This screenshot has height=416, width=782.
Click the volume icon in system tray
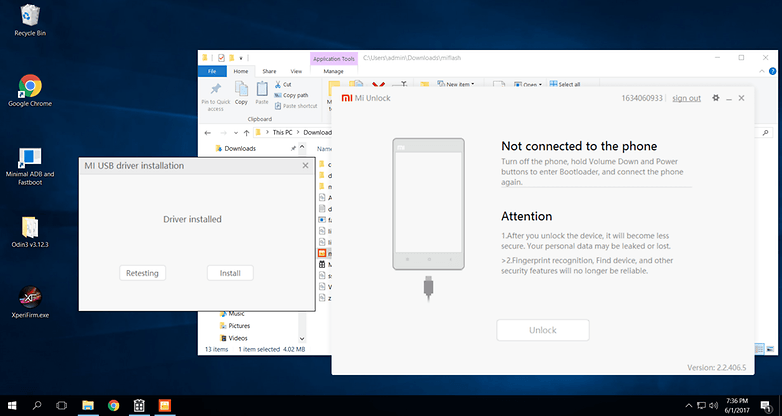(713, 406)
